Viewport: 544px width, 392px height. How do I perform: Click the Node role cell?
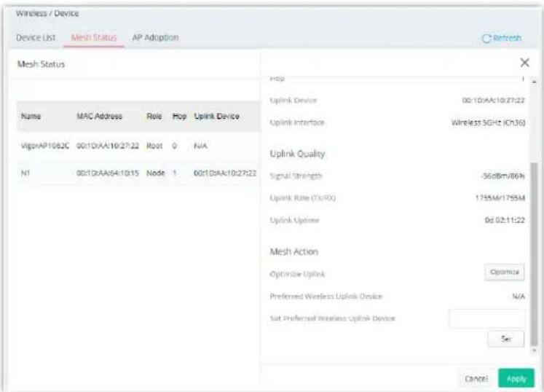click(155, 173)
